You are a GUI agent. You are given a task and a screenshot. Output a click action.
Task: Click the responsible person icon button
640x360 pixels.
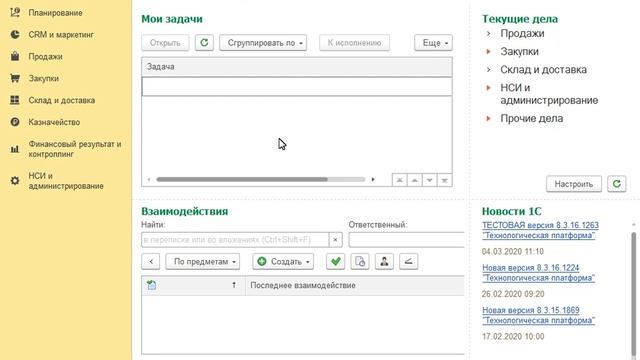384,261
